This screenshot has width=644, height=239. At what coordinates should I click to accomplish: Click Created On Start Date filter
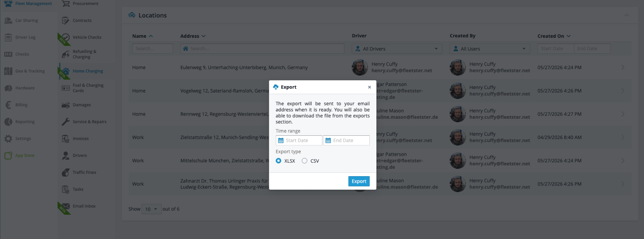(556, 49)
